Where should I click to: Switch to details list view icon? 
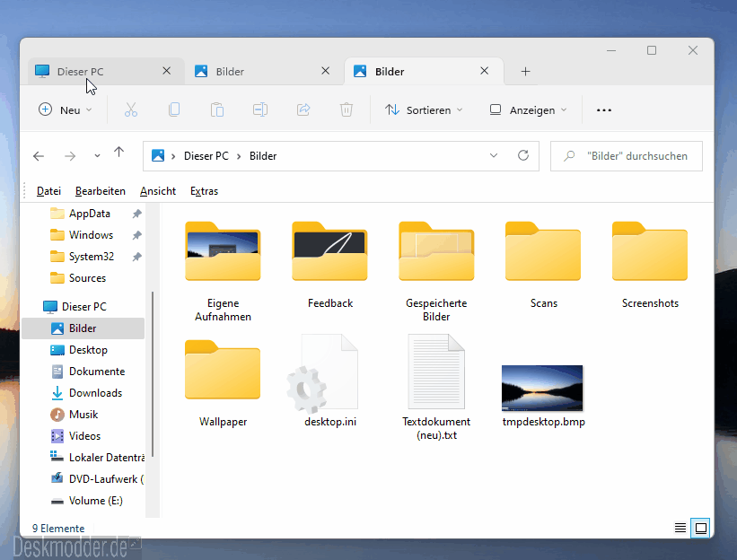680,528
